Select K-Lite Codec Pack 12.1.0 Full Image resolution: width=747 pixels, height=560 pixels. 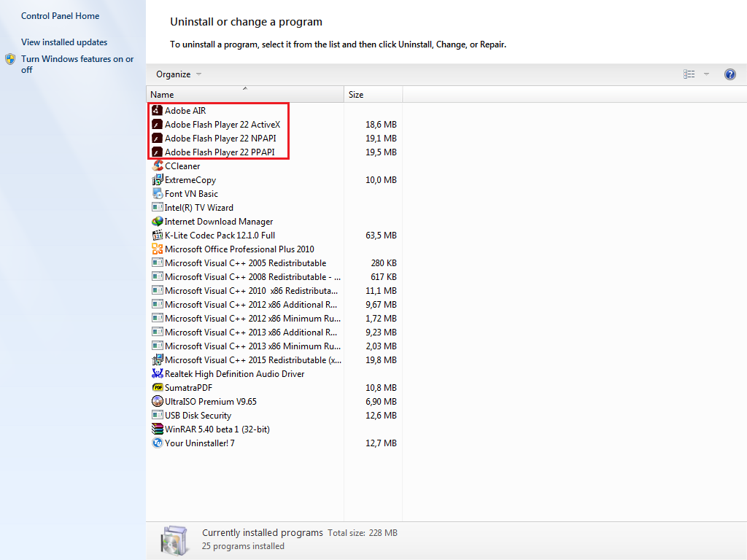coord(220,236)
